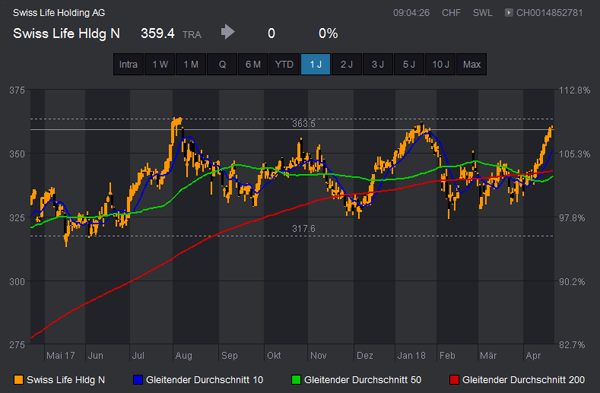Click the Swiss Life Hldg N heading

click(67, 33)
